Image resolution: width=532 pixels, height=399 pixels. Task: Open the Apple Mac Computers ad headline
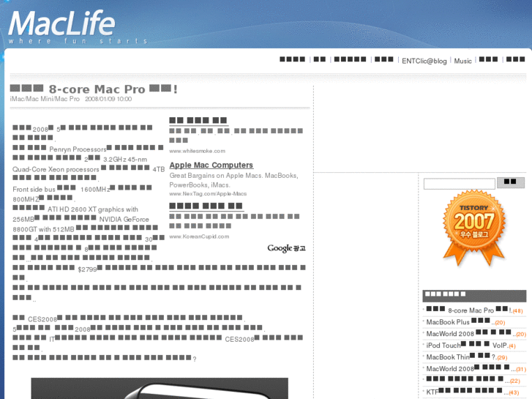click(x=211, y=165)
